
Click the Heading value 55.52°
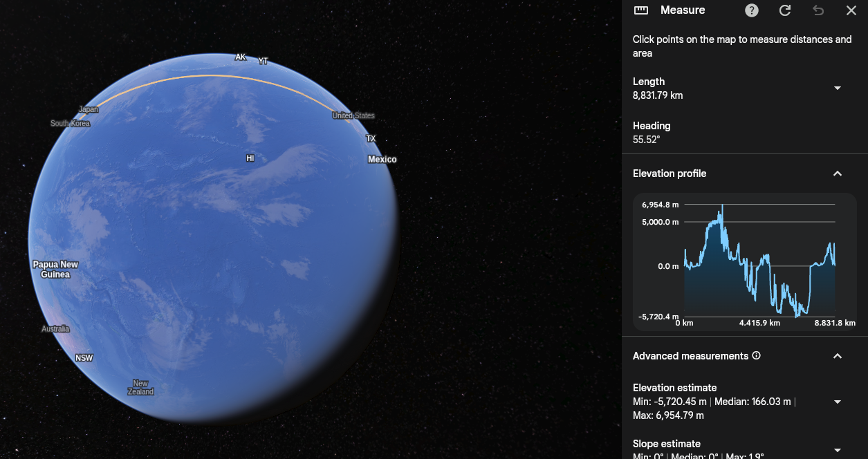pyautogui.click(x=647, y=140)
